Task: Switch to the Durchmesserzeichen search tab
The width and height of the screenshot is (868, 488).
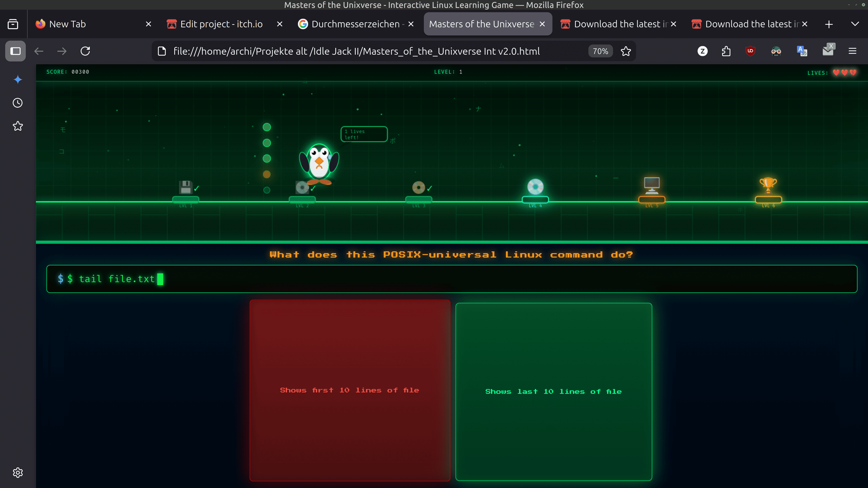Action: coord(354,24)
